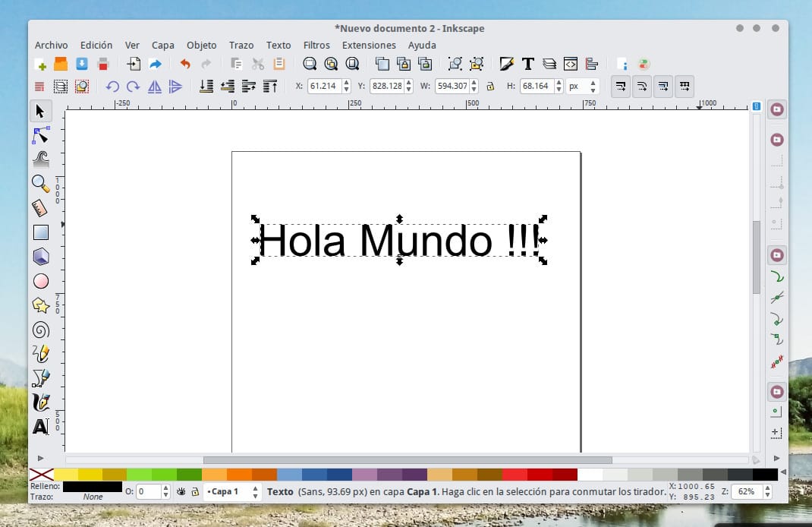Select the Calligraphy tool
Image resolution: width=812 pixels, height=527 pixels.
click(39, 402)
